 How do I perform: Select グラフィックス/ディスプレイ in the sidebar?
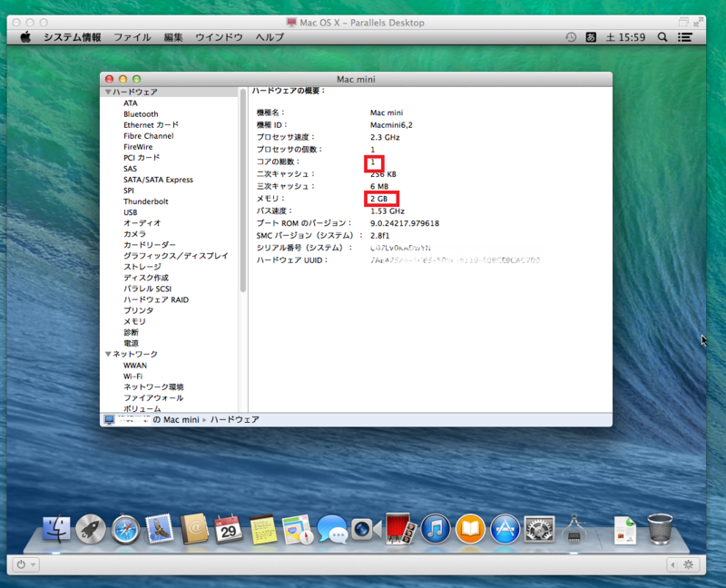pyautogui.click(x=176, y=256)
